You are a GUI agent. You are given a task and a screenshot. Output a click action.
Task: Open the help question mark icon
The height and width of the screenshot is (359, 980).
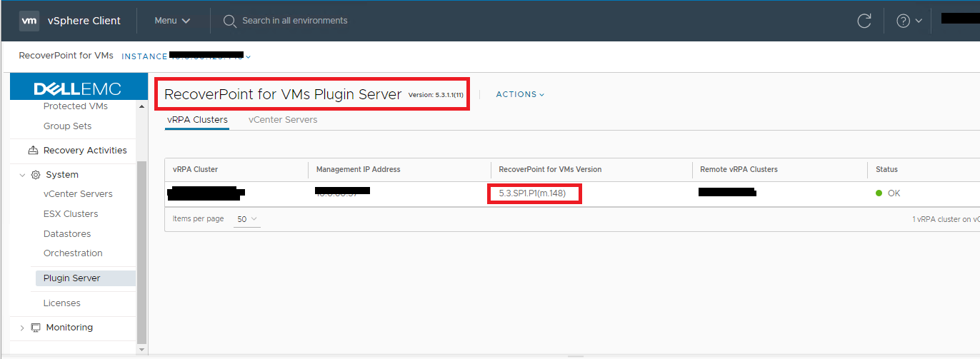903,21
